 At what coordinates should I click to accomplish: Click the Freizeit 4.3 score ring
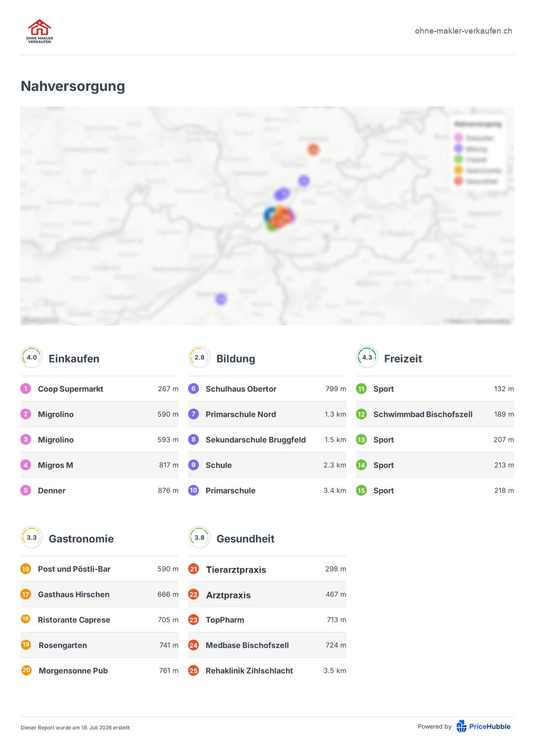(x=367, y=357)
